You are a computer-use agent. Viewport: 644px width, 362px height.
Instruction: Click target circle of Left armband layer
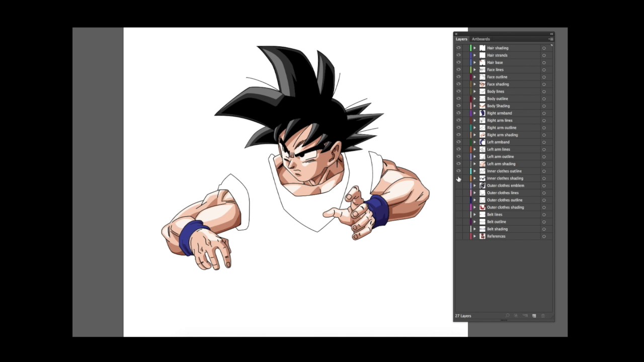544,142
